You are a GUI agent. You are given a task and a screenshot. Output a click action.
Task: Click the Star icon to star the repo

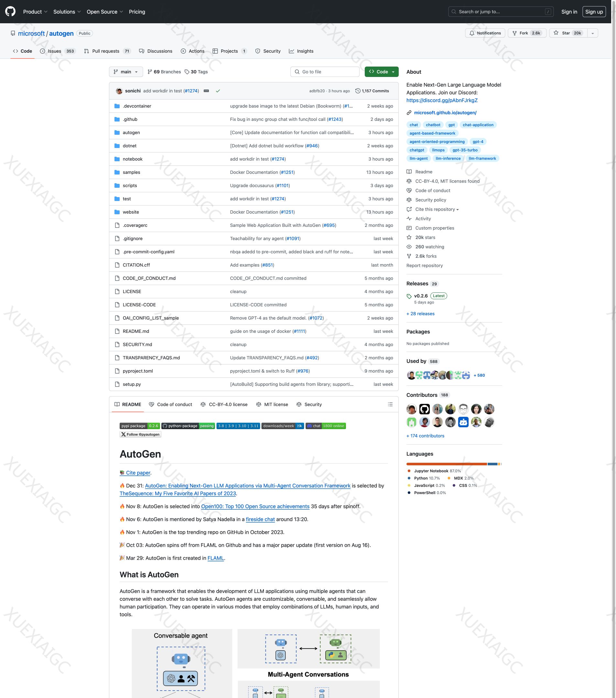point(556,33)
